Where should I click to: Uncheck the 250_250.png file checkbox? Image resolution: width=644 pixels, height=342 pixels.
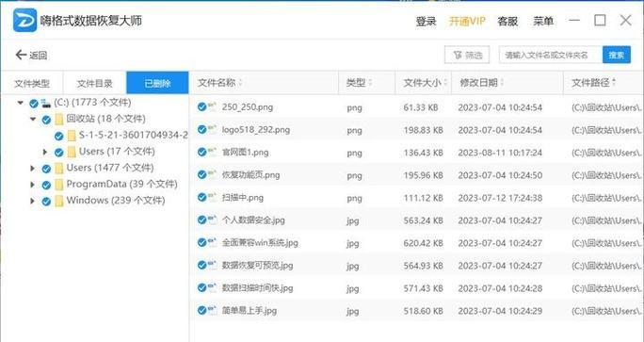click(x=201, y=106)
